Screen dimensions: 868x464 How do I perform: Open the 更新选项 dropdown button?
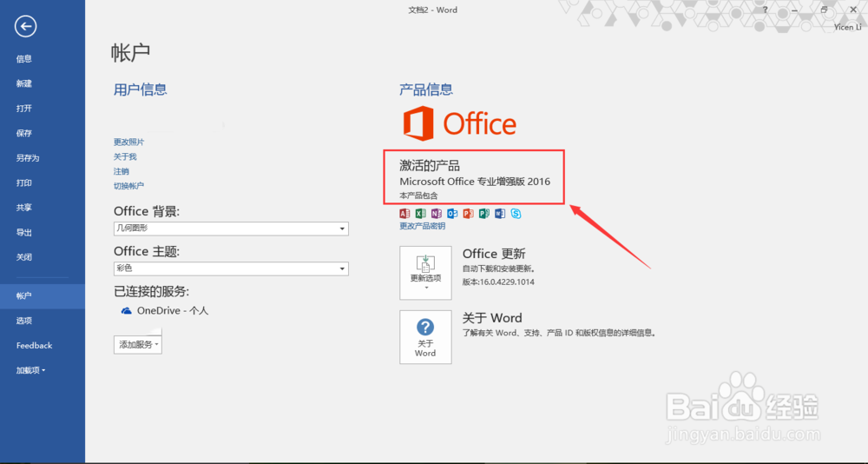[425, 273]
